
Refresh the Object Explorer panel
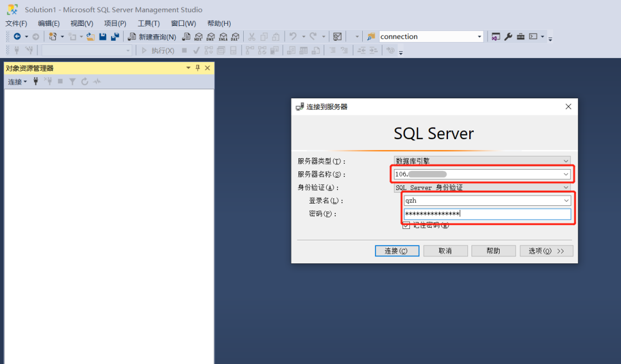point(85,81)
